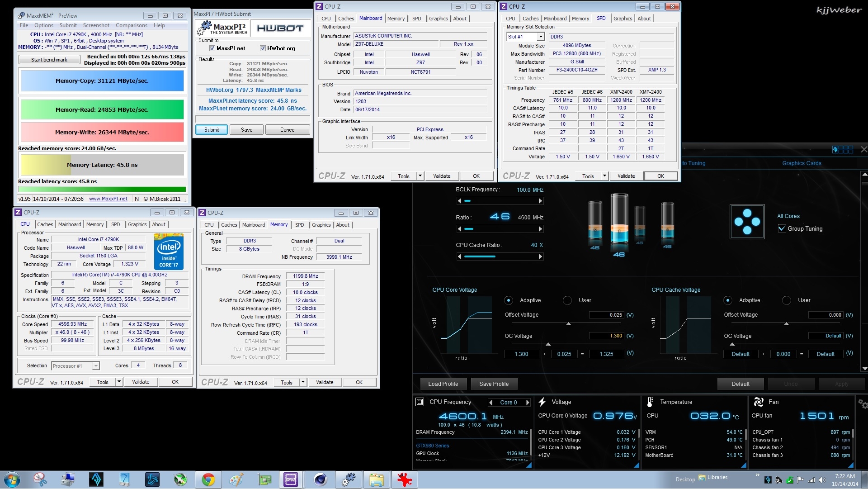Submit the MaxxPI HWbot results
868x489 pixels.
[x=211, y=130]
